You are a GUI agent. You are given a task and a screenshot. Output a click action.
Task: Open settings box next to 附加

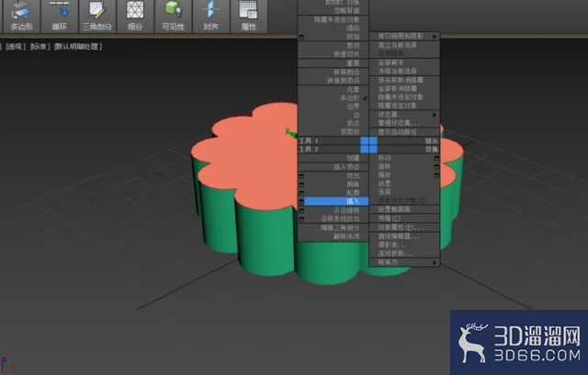[301, 37]
